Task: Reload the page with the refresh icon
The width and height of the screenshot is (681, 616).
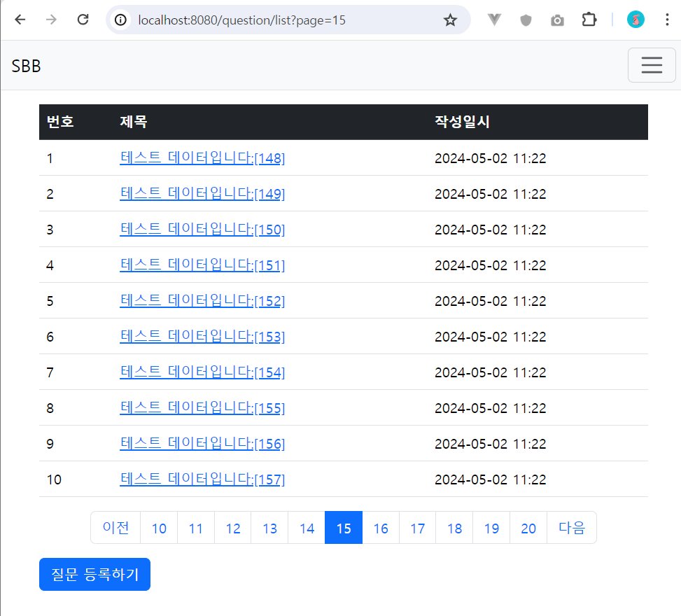Action: pyautogui.click(x=83, y=20)
